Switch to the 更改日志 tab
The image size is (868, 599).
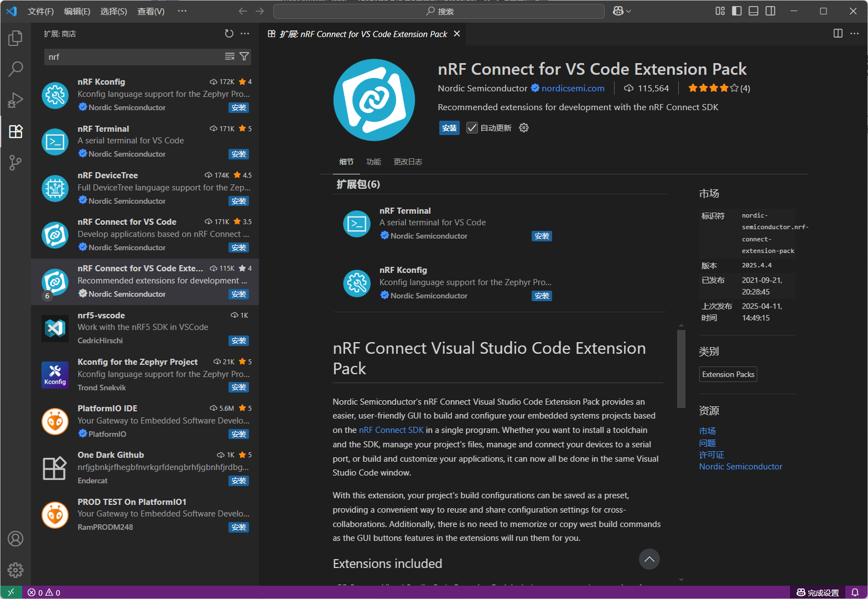coord(408,162)
